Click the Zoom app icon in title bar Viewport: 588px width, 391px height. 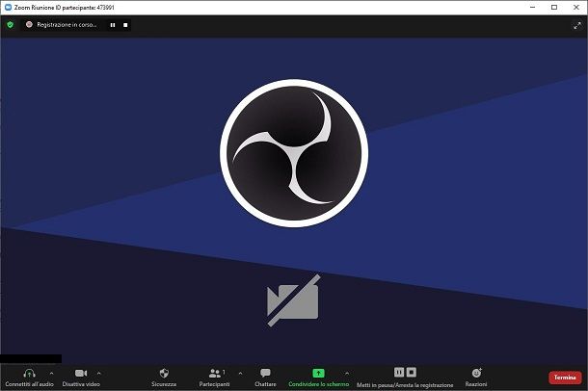(x=8, y=7)
